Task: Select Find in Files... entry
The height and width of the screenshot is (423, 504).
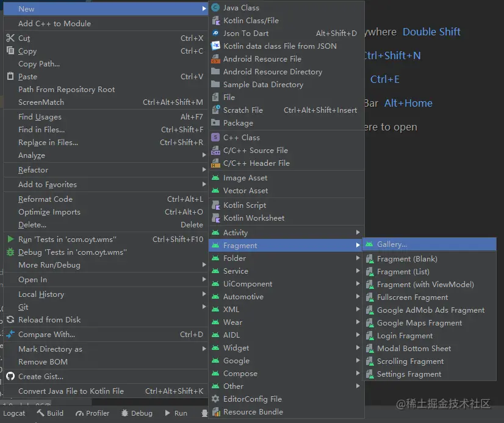Action: [106, 129]
